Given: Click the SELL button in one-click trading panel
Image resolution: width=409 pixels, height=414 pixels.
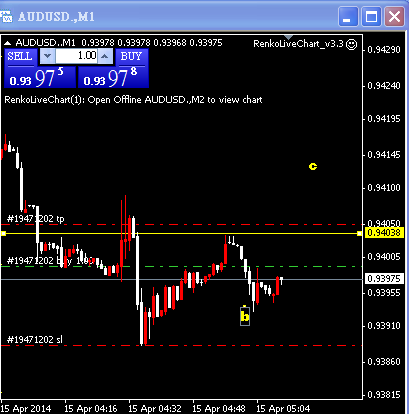Looking at the screenshot, I should pos(20,56).
